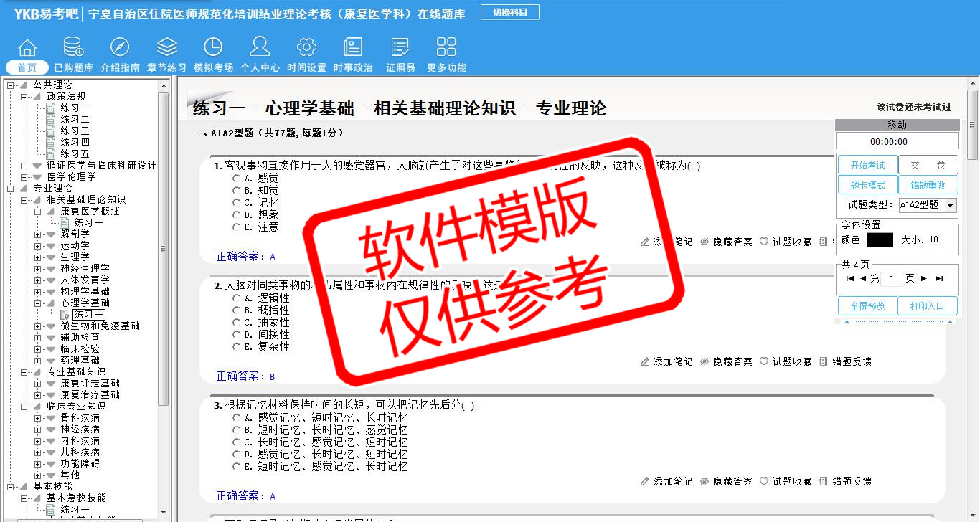The height and width of the screenshot is (522, 980).
Task: Select option B 概括性 for question 2
Action: point(236,310)
